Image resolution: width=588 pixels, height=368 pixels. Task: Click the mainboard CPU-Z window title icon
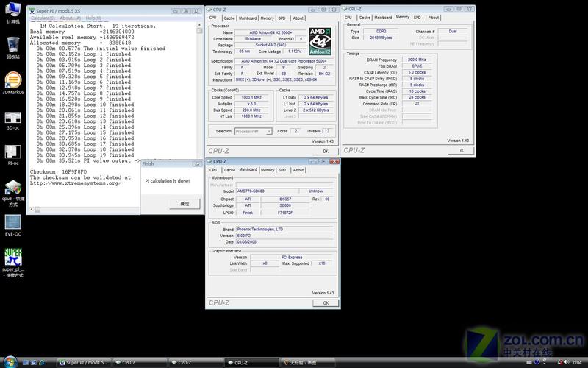(x=209, y=161)
